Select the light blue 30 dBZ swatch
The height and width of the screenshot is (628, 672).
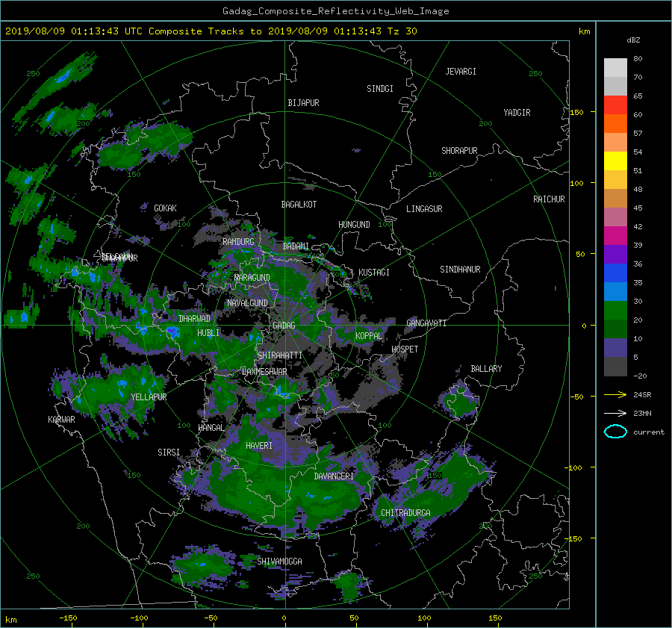615,292
